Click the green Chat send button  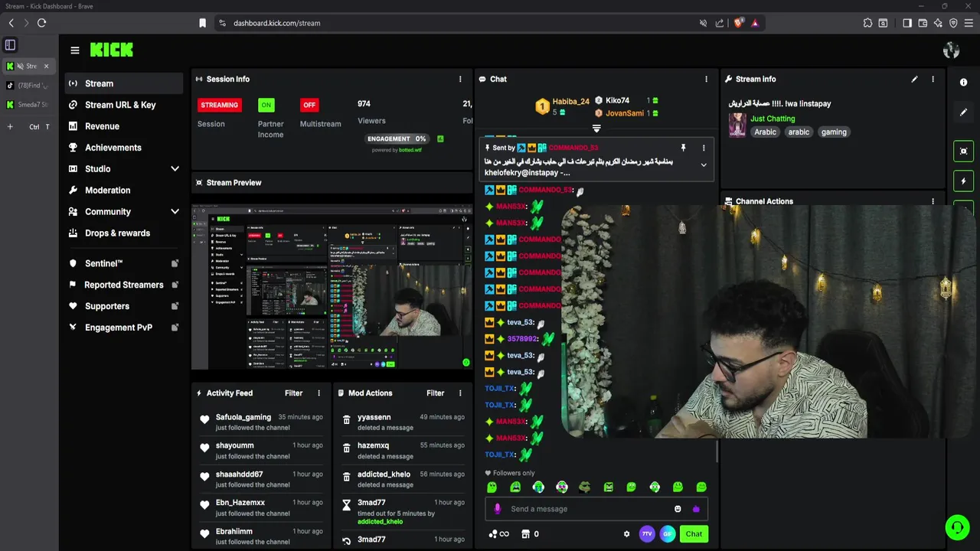[x=694, y=533]
